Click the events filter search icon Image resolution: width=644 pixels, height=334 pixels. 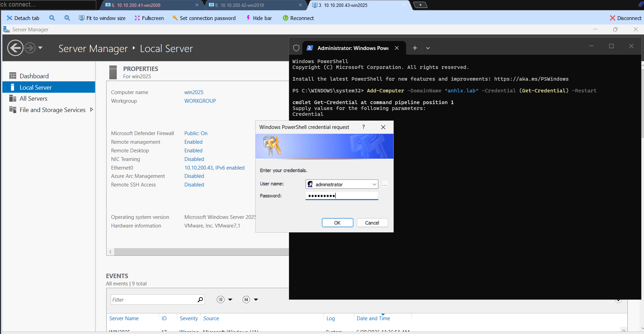coord(200,300)
